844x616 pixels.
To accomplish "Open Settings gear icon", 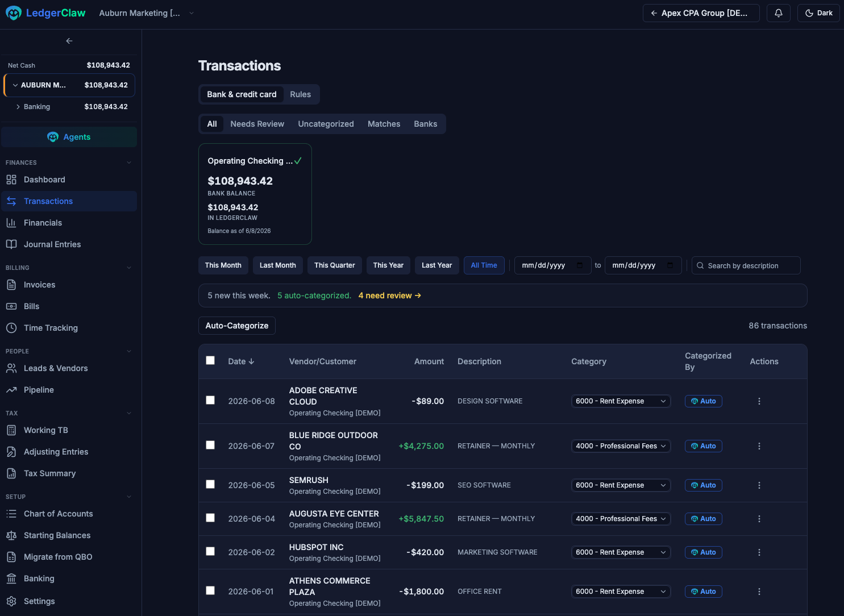I will point(11,601).
